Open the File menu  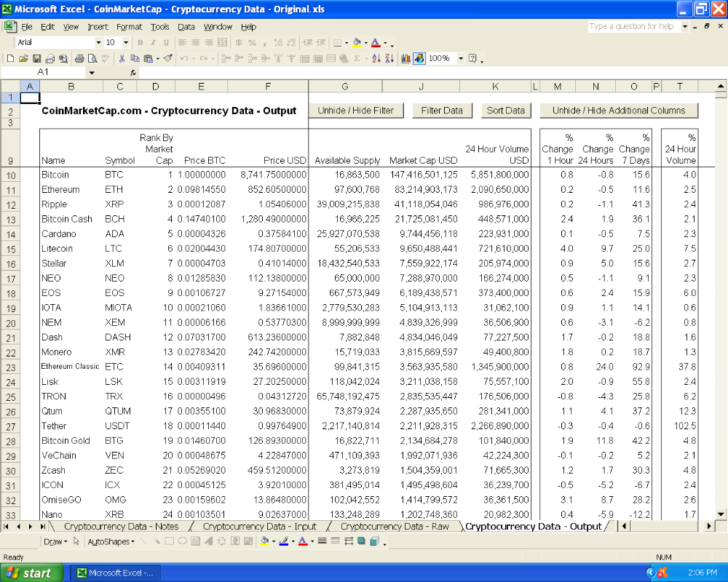27,27
